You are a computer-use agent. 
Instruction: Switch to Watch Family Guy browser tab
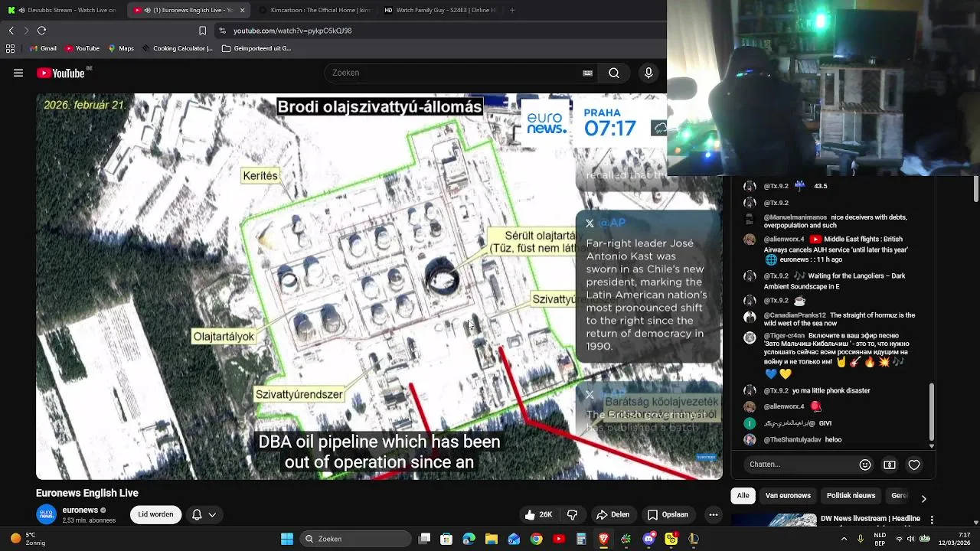coord(439,10)
